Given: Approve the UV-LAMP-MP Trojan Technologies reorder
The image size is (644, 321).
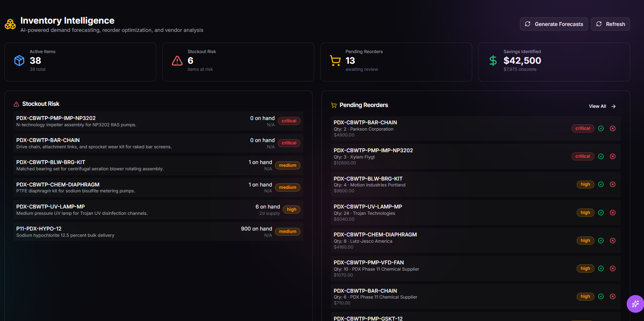Looking at the screenshot, I should tap(601, 213).
